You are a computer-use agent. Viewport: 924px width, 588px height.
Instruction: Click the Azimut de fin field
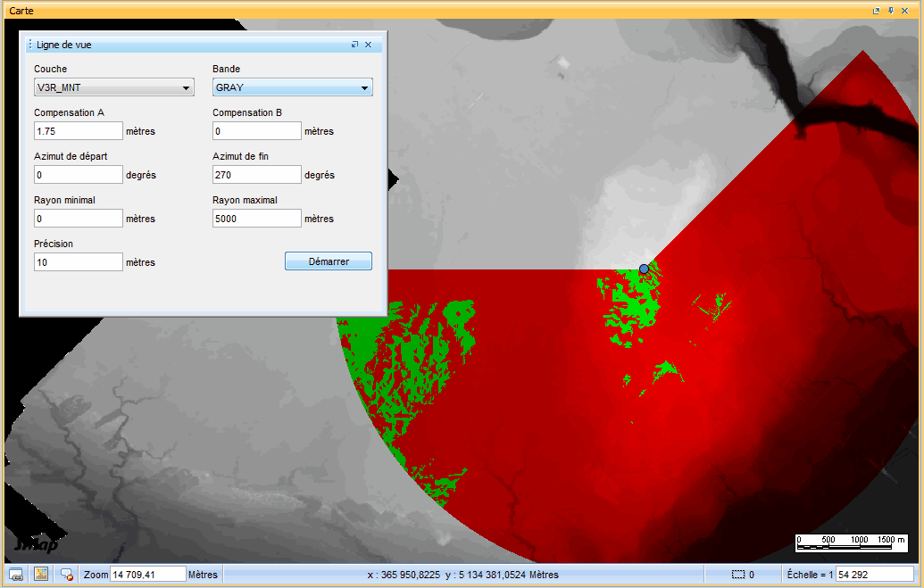click(x=256, y=175)
